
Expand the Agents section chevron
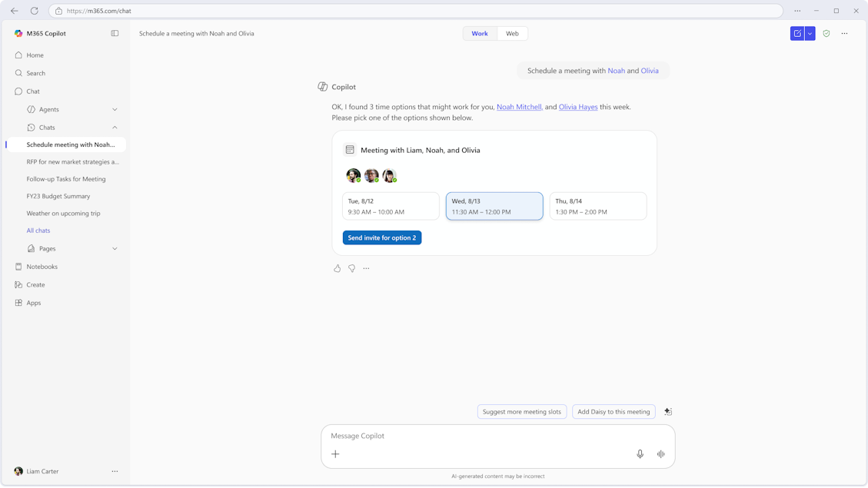click(115, 109)
